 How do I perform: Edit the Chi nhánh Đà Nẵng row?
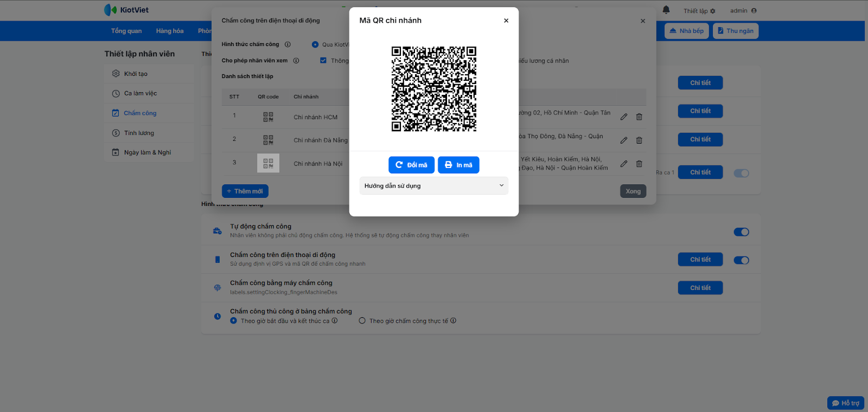624,140
